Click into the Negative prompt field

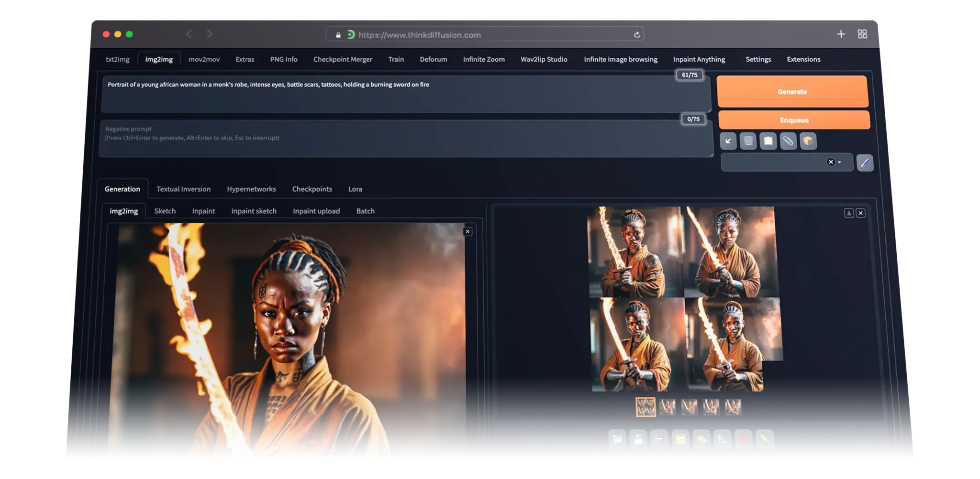pos(406,139)
